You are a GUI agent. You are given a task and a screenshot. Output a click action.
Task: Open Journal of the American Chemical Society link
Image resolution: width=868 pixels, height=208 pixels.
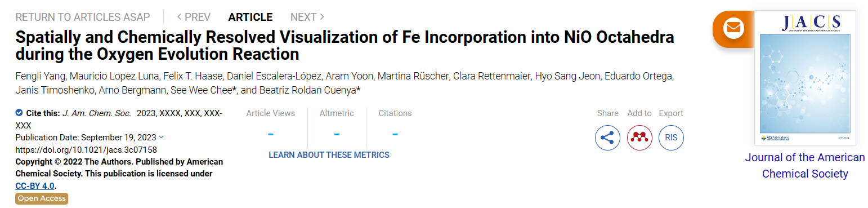coord(805,166)
